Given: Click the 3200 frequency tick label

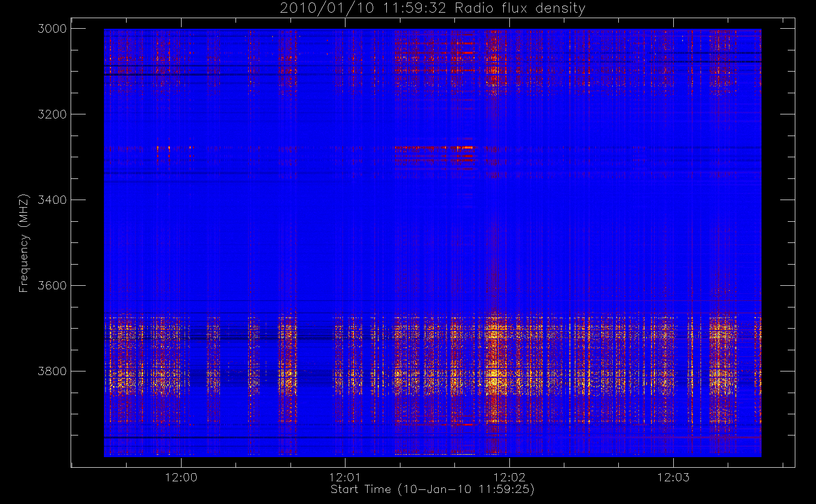Looking at the screenshot, I should click(52, 114).
